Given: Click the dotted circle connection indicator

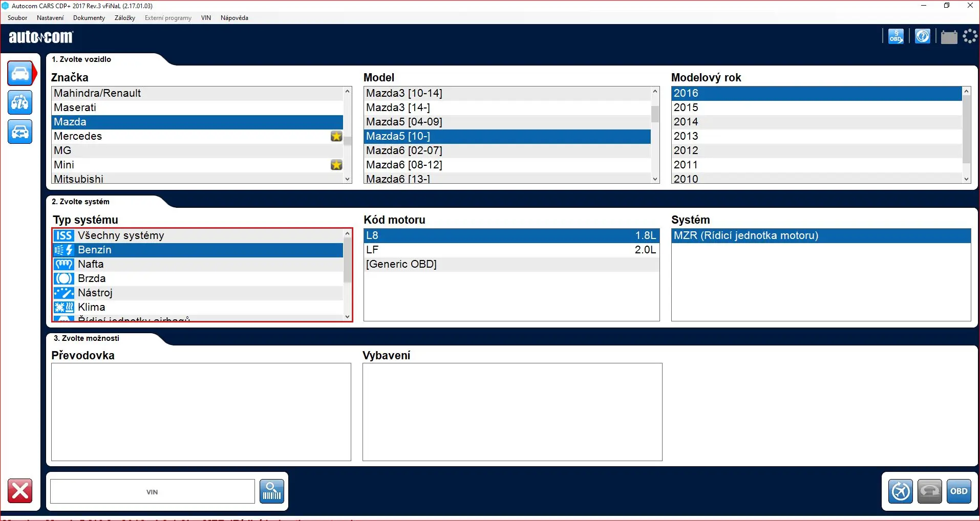Looking at the screenshot, I should coord(970,36).
